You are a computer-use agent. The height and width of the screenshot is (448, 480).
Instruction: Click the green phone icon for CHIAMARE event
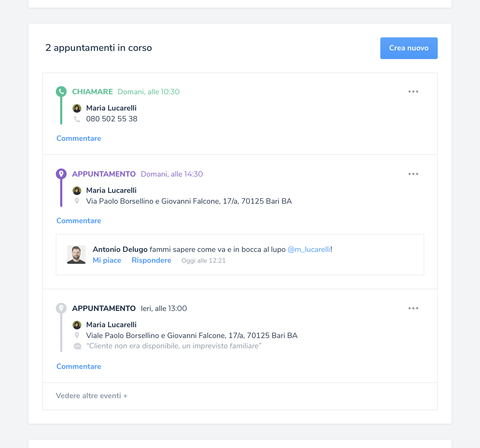click(61, 92)
